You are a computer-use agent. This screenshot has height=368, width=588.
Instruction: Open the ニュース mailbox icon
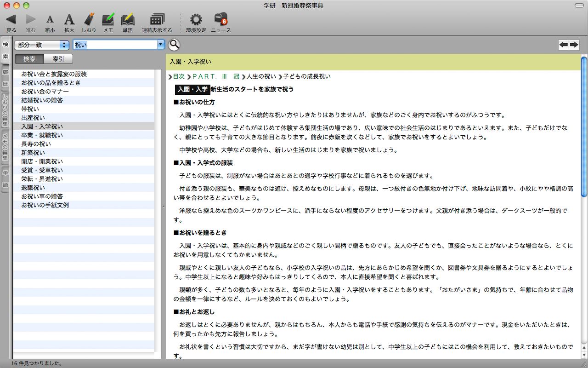point(220,19)
